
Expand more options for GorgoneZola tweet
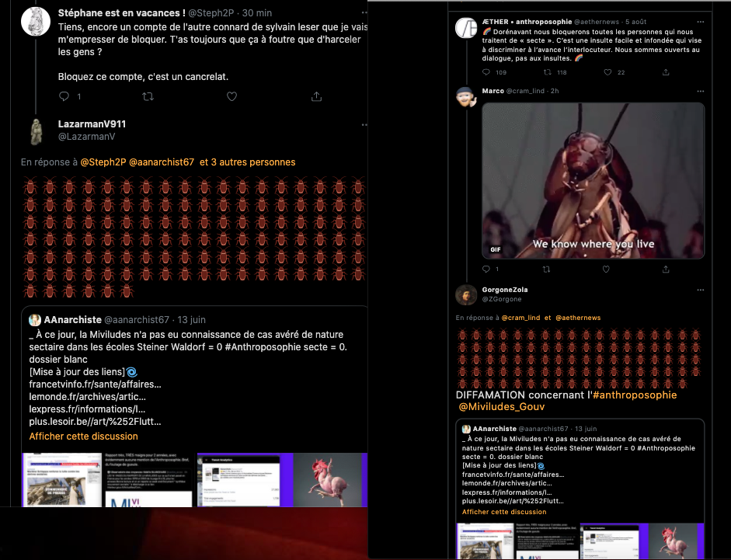coord(700,290)
